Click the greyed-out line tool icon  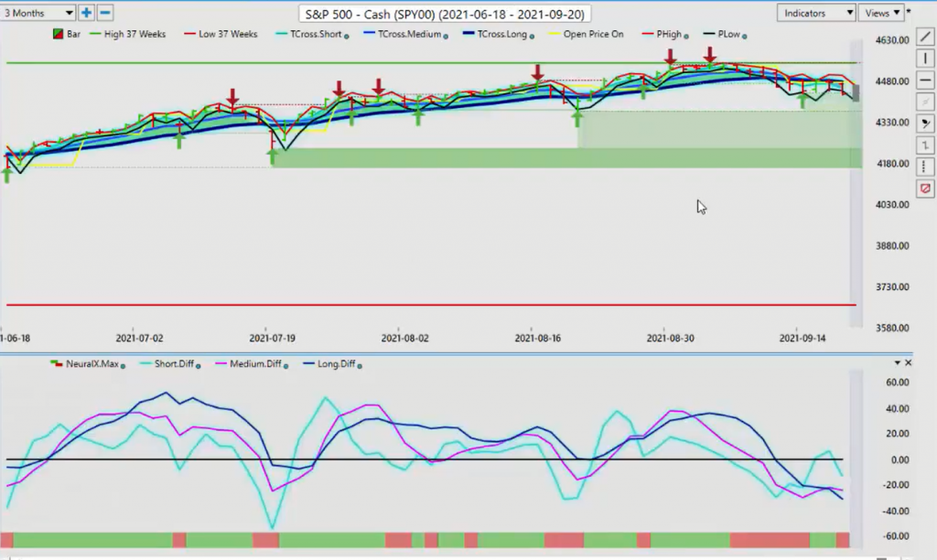925,102
